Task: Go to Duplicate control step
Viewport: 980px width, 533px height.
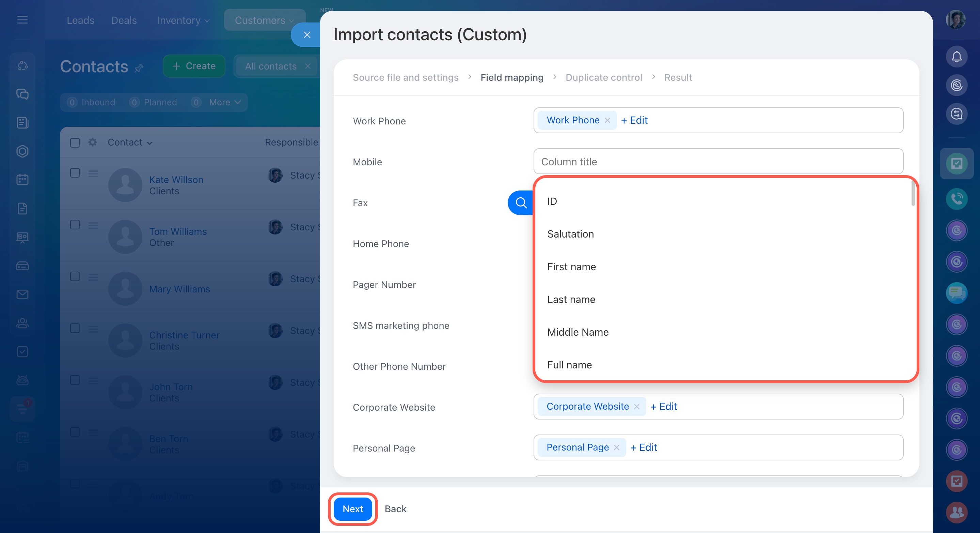Action: (x=603, y=77)
